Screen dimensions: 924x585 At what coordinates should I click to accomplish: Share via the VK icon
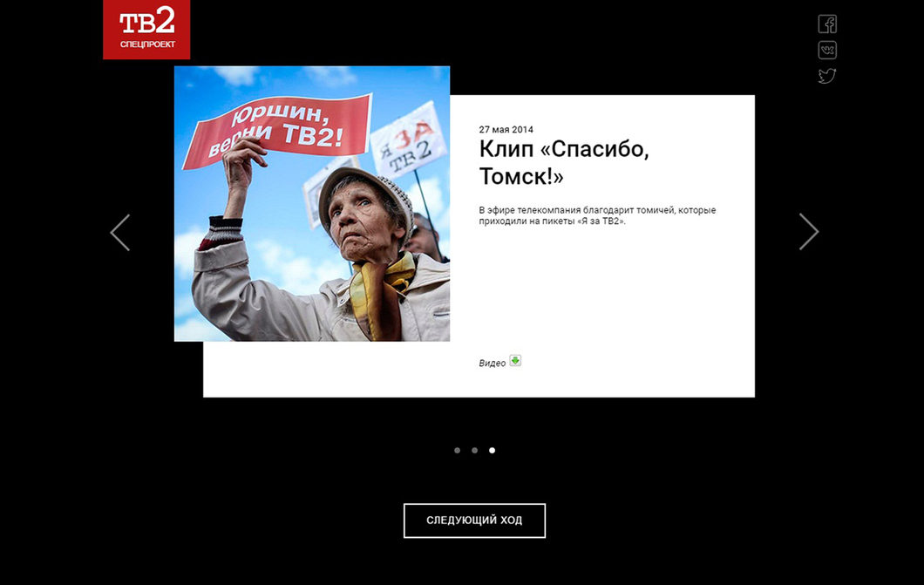827,50
